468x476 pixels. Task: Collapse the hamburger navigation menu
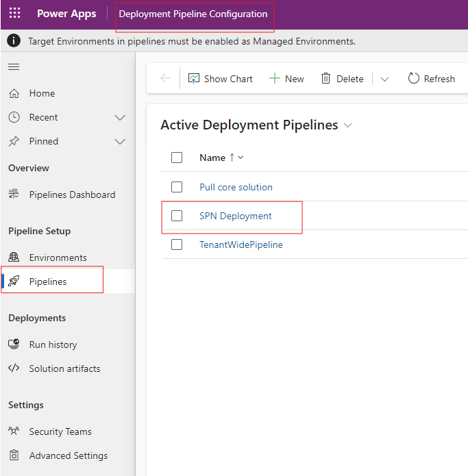tap(14, 66)
